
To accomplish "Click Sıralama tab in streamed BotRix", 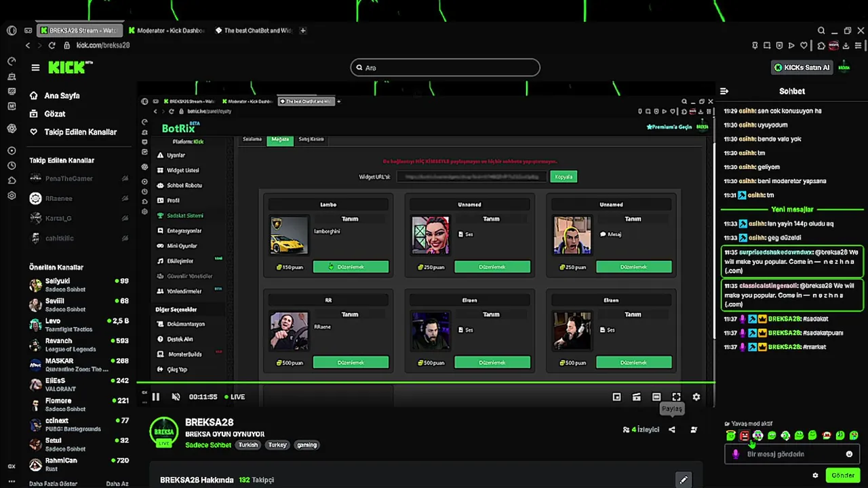I will tap(252, 139).
